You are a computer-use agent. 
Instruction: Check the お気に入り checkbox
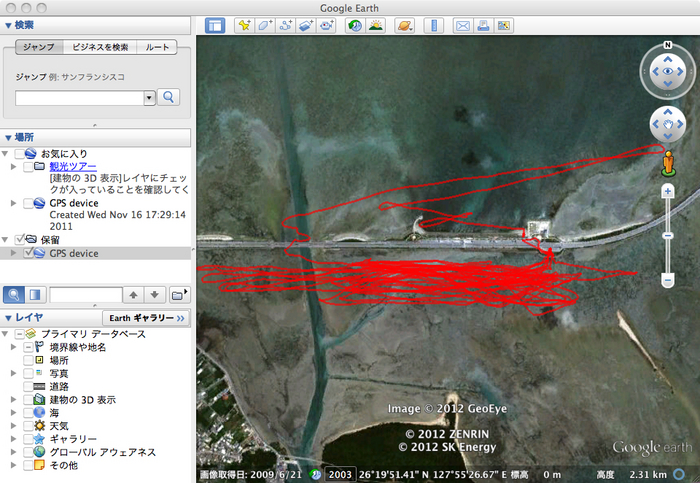(x=19, y=154)
